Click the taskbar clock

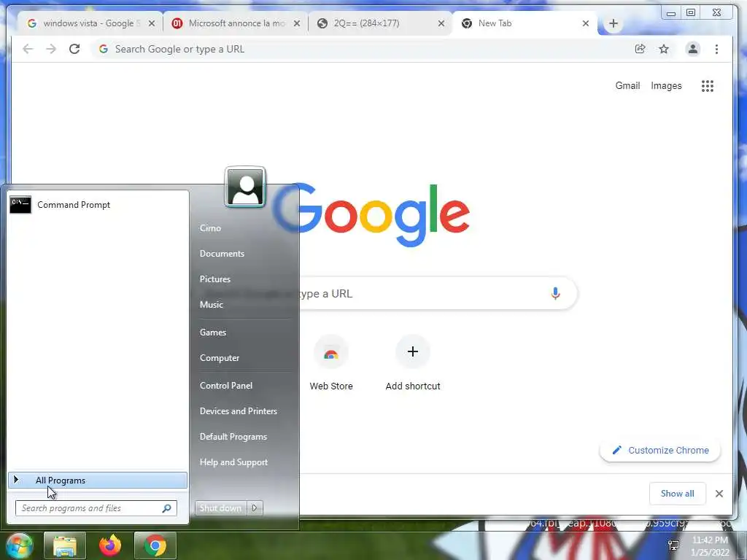click(x=710, y=546)
